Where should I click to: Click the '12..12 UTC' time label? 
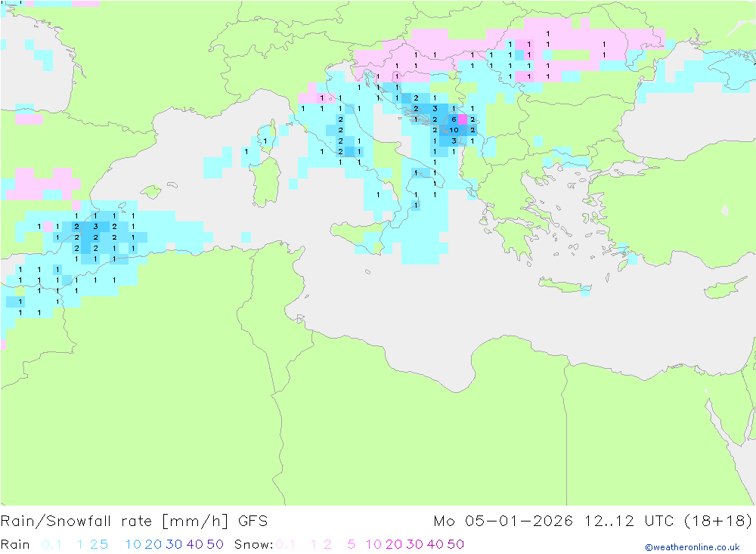point(629,522)
